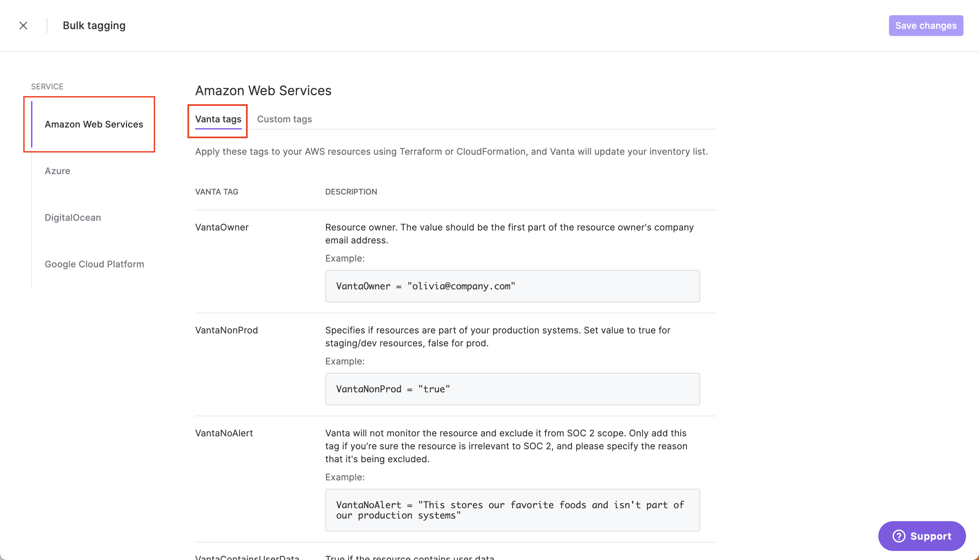Click the question mark icon in Support
The width and height of the screenshot is (979, 560).
[899, 536]
